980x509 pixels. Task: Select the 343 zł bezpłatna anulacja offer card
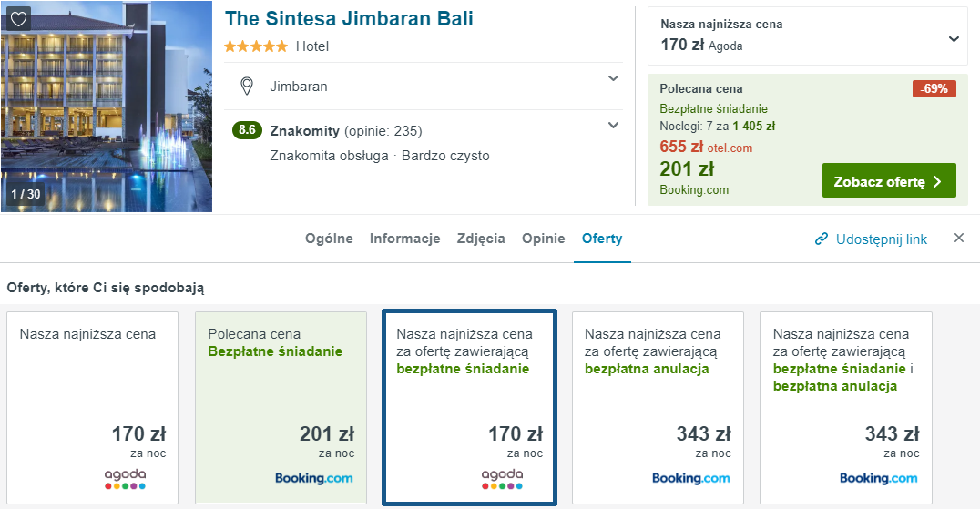tap(658, 407)
